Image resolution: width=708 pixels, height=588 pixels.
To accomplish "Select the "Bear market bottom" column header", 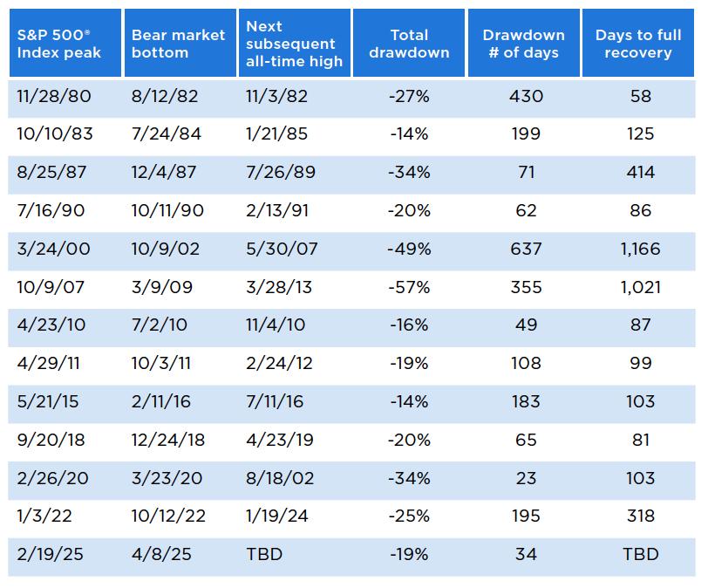I will (x=178, y=44).
